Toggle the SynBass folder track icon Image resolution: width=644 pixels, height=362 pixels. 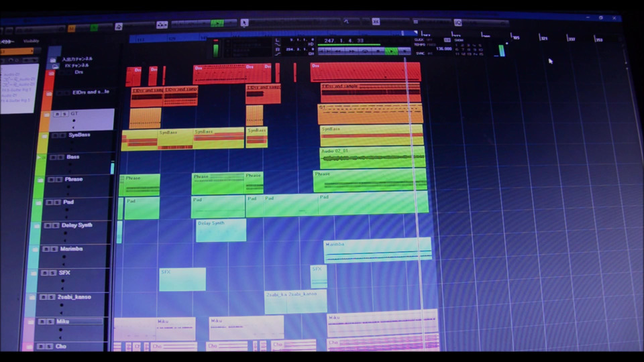tap(44, 136)
